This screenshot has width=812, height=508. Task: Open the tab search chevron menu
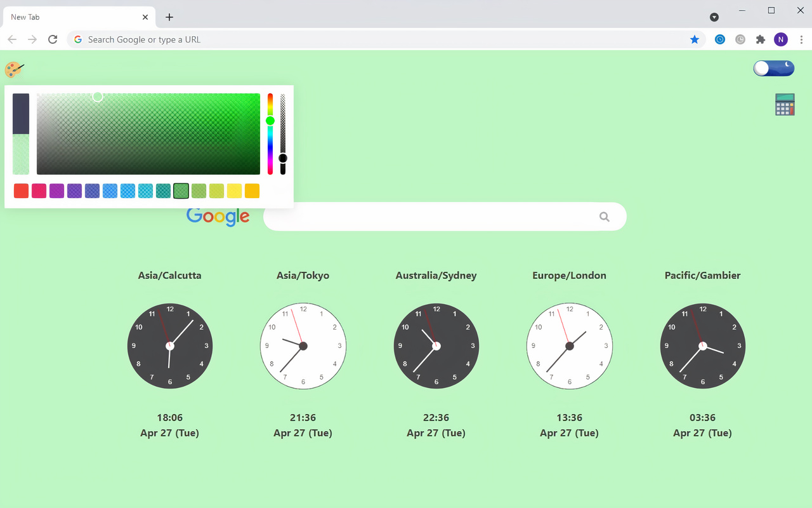(x=714, y=17)
